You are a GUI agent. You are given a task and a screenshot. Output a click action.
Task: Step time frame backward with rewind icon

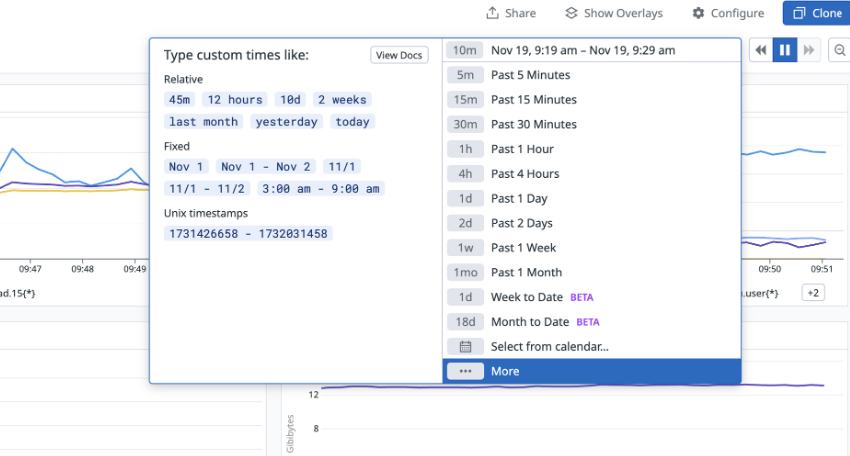point(761,50)
